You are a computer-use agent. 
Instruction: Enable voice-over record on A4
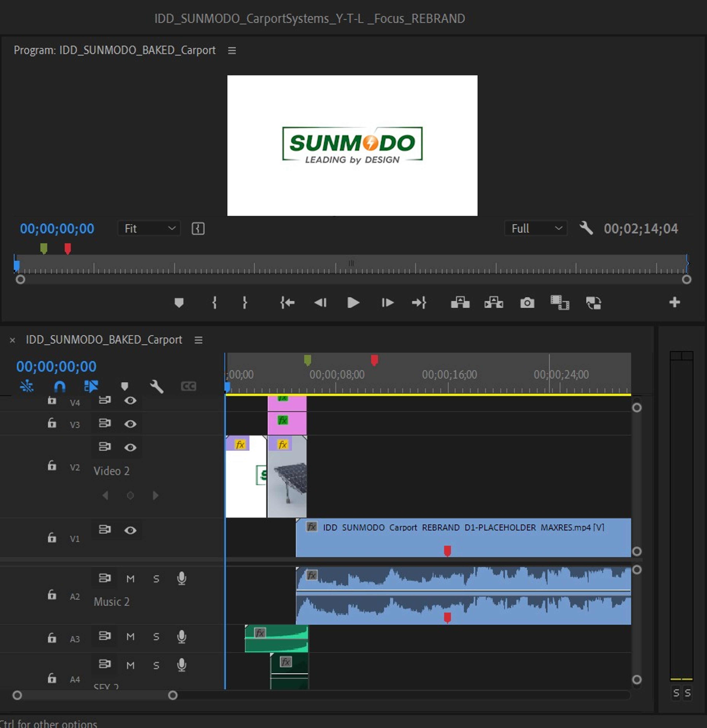pyautogui.click(x=182, y=665)
